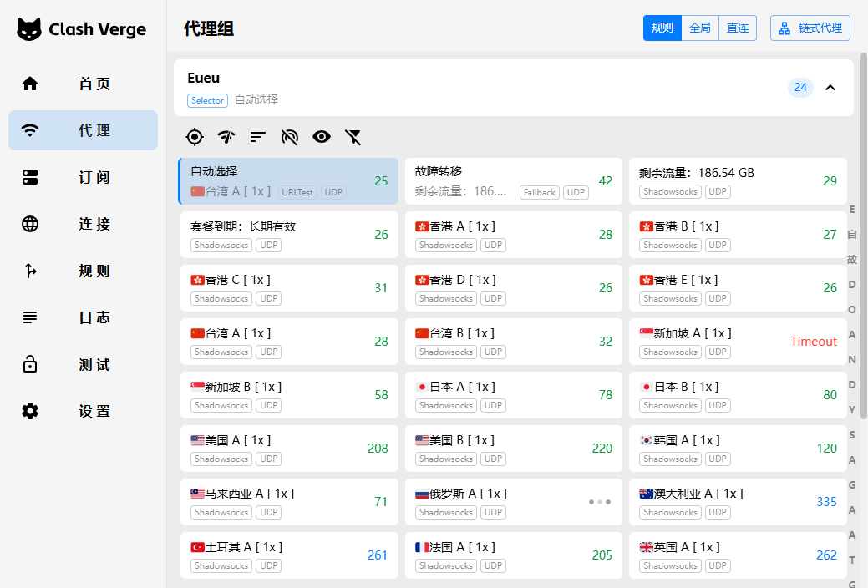868x588 pixels.
Task: Open the 连接 connections page
Action: tap(83, 224)
